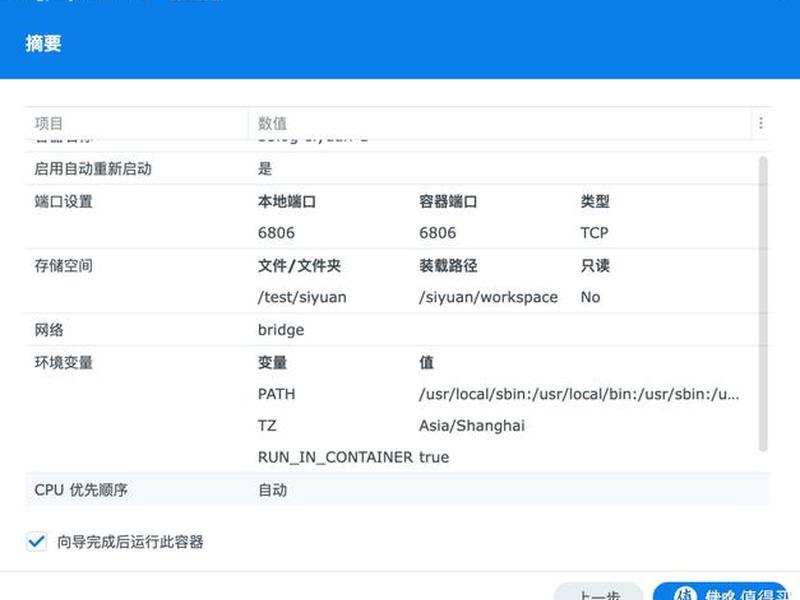Uncheck run container after wizard completes
The height and width of the screenshot is (600, 800).
click(x=37, y=541)
